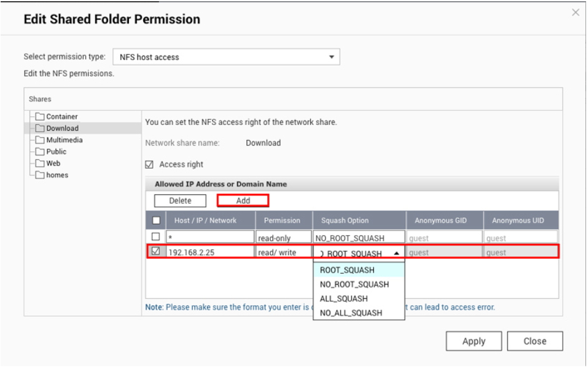
Task: Check the select-all header checkbox
Action: [x=156, y=221]
